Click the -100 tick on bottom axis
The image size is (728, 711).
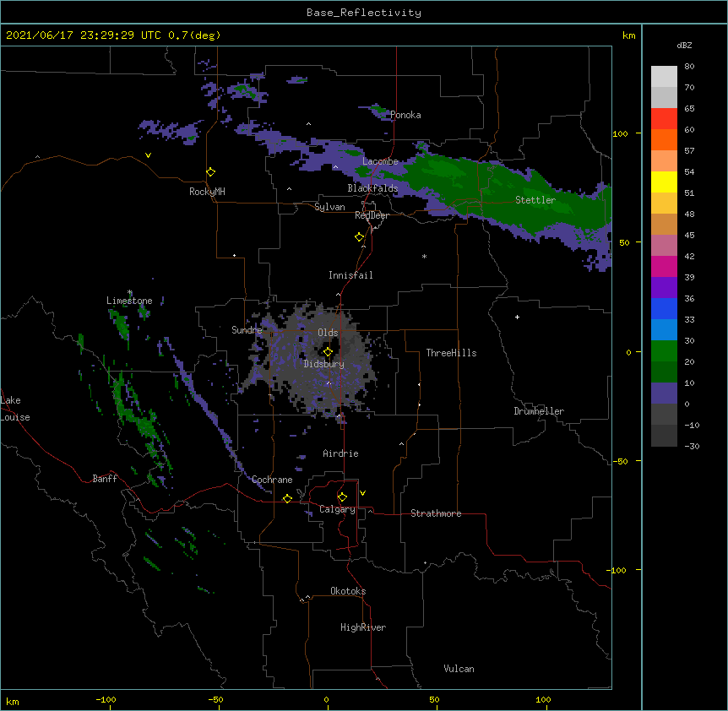106,699
